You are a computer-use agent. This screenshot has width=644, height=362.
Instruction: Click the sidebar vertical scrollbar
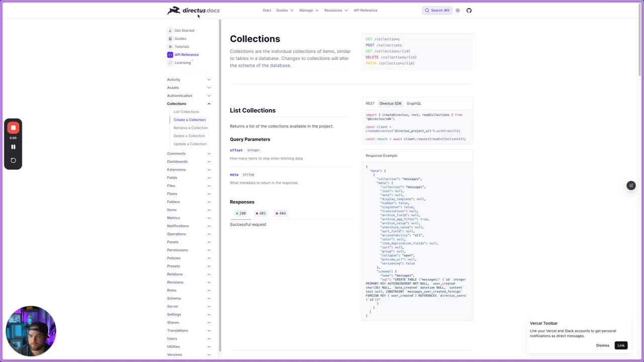point(220,186)
